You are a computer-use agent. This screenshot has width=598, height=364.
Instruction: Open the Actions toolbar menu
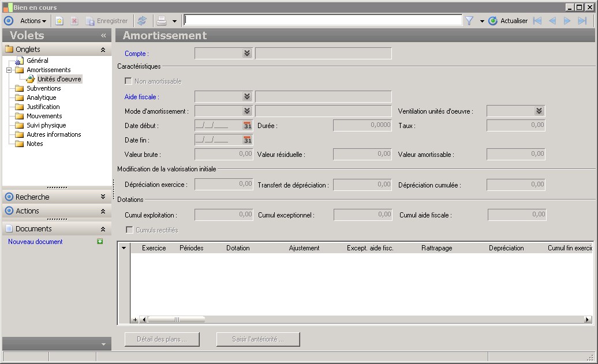pos(33,21)
